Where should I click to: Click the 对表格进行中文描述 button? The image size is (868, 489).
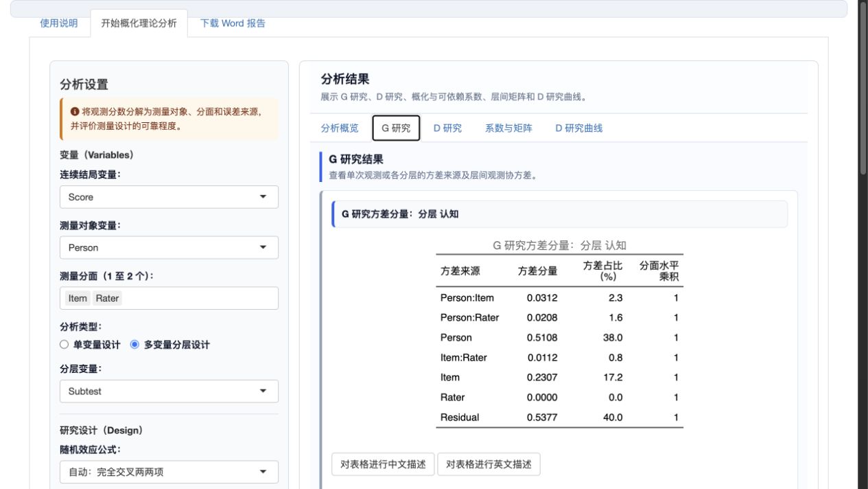tap(383, 464)
